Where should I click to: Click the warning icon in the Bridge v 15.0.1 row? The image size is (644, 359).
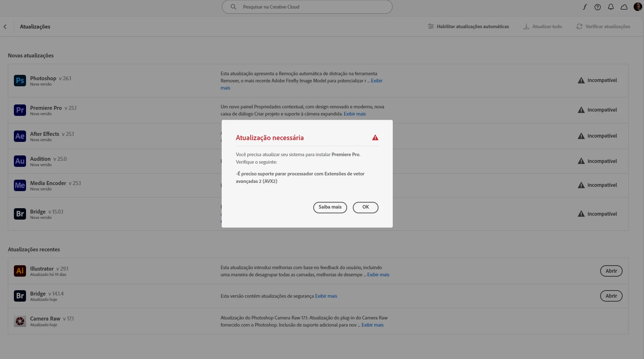(581, 214)
